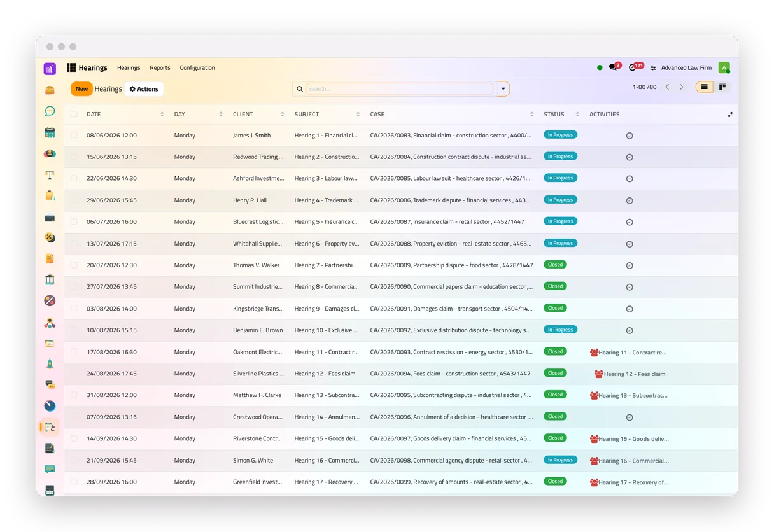Screen dimensions: 774x532
Task: Open the Configuration menu
Action: (197, 68)
